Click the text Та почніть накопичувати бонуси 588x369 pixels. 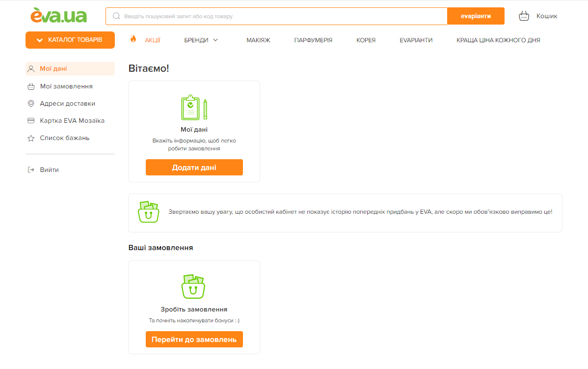[194, 320]
